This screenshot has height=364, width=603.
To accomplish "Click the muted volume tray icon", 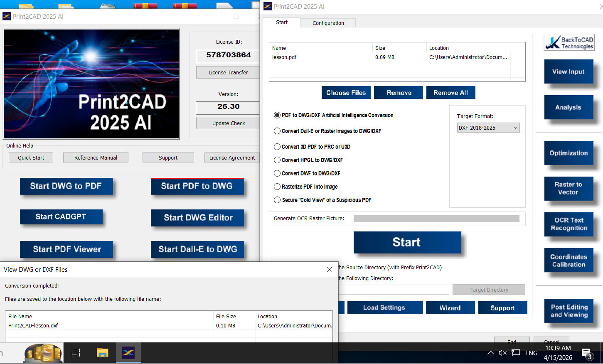I will click(x=503, y=353).
